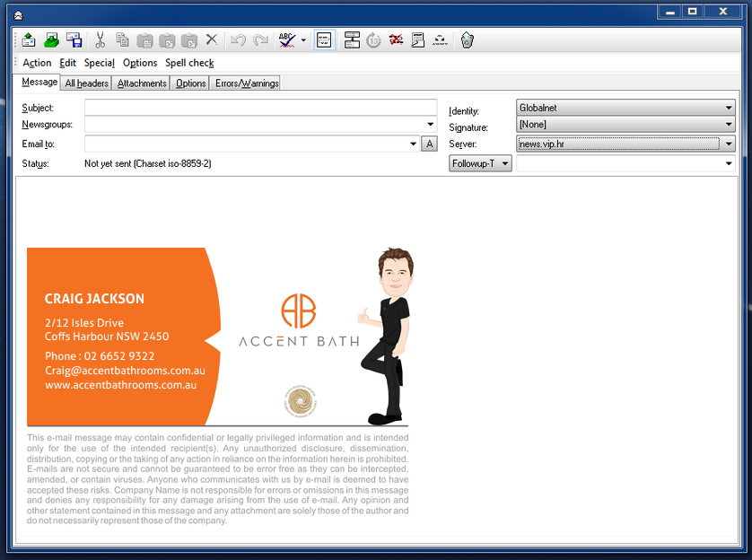Viewport: 752px width, 560px height.
Task: Click the second paste clipboard icon
Action: (167, 40)
